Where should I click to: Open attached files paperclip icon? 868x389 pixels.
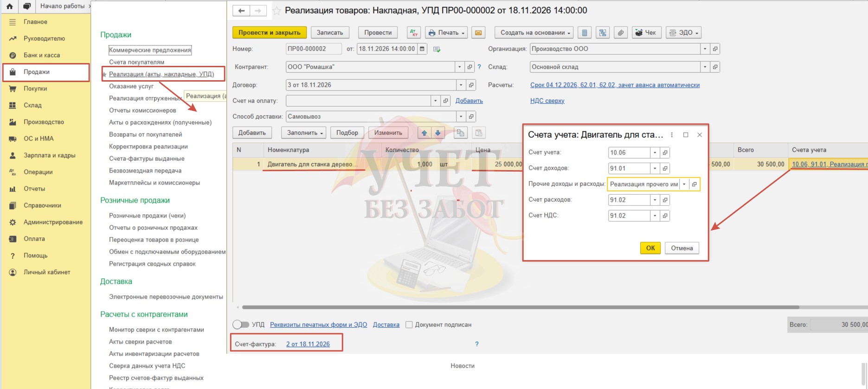(620, 32)
